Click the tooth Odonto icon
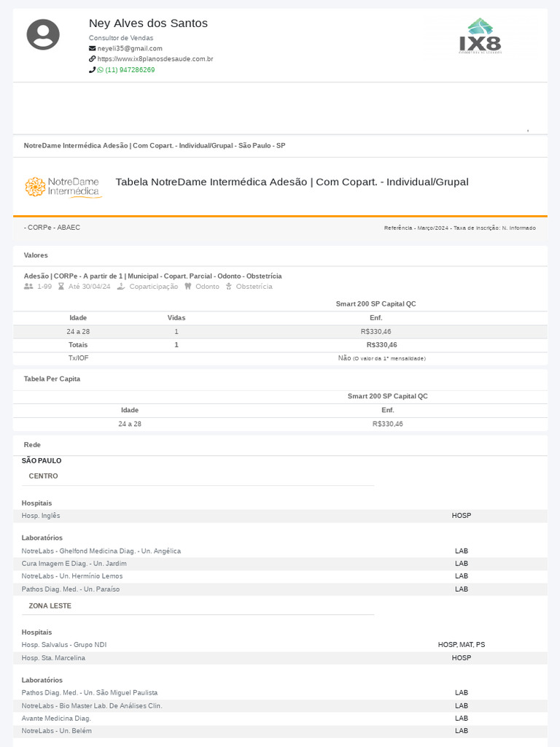Image resolution: width=560 pixels, height=747 pixels. click(x=188, y=287)
